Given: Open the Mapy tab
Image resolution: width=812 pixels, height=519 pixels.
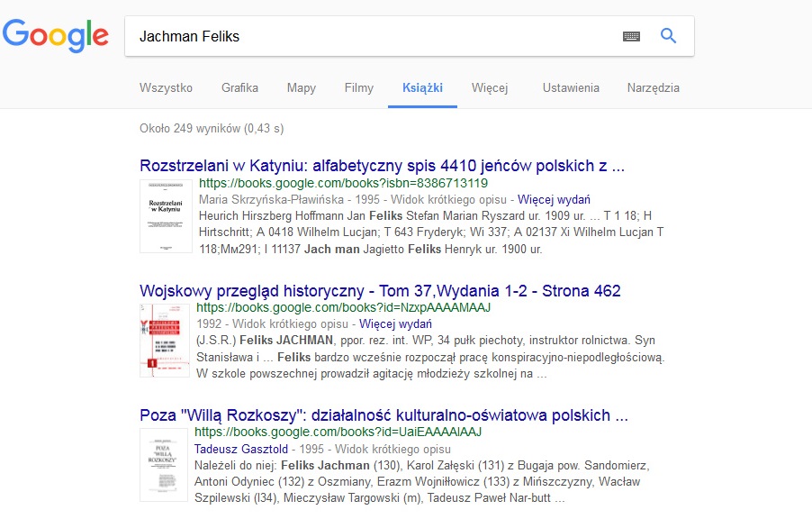Looking at the screenshot, I should (x=301, y=88).
